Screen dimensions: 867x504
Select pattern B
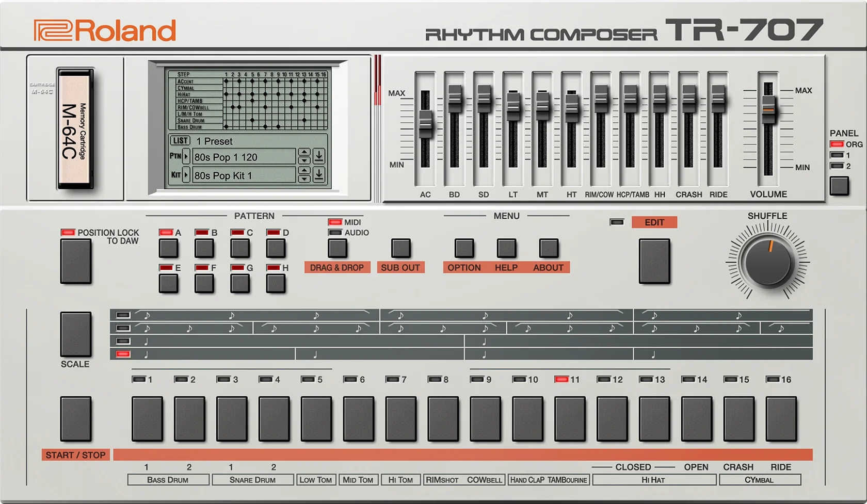tap(204, 248)
